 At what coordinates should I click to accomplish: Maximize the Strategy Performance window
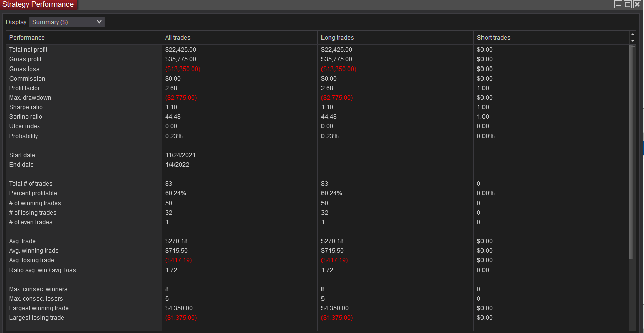628,4
